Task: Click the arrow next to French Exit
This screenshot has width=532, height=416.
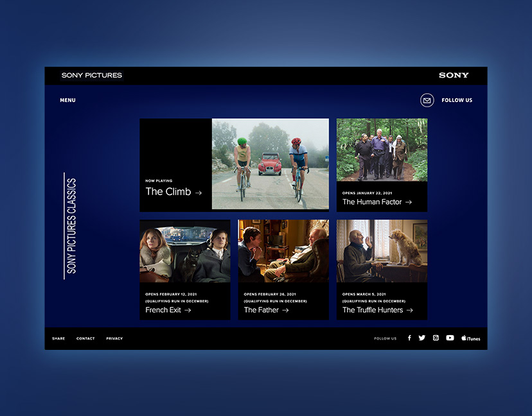Action: pyautogui.click(x=188, y=310)
